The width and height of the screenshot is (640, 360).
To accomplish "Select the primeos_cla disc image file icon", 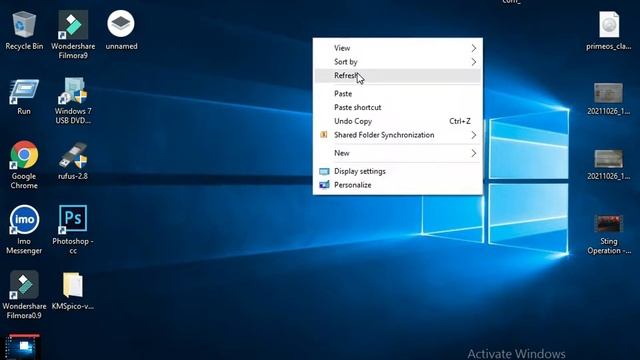I will [x=609, y=24].
